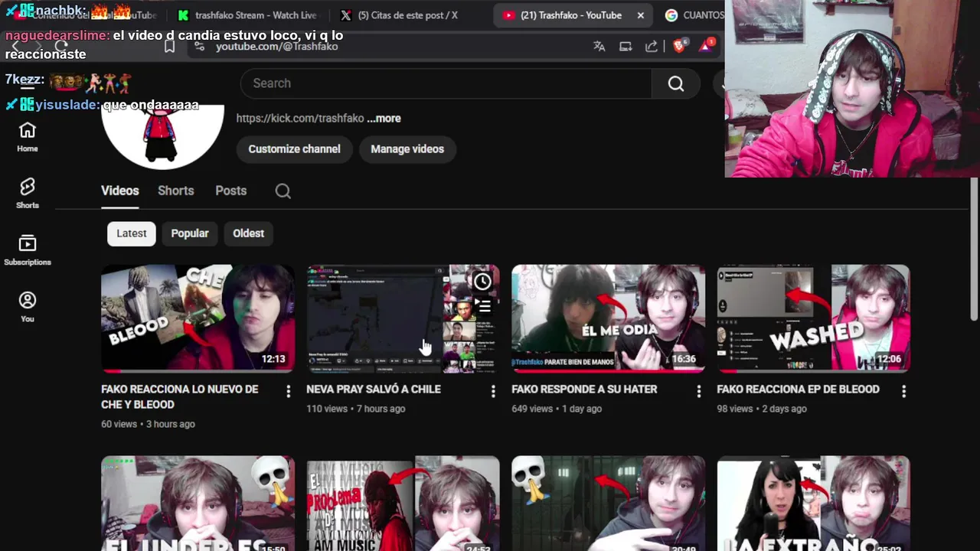This screenshot has width=980, height=551.
Task: Click Manage videos button
Action: (407, 149)
